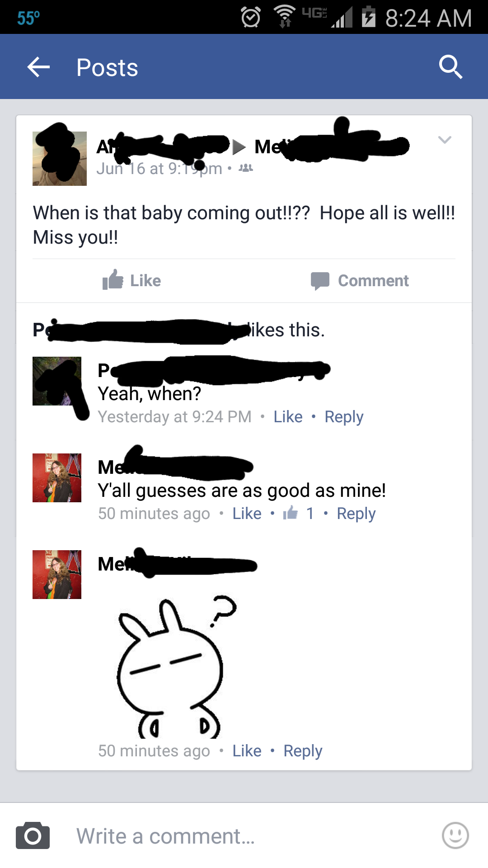The image size is (488, 868).
Task: Open the emoji smiley picker
Action: click(x=455, y=835)
